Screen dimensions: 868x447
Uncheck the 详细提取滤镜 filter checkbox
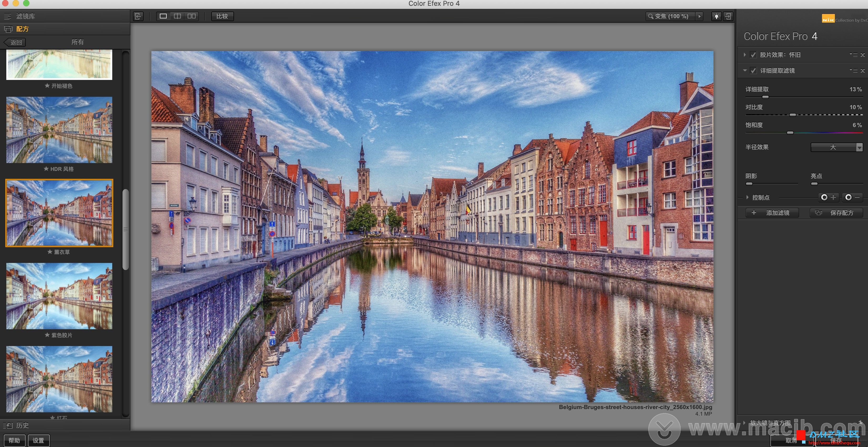point(753,70)
